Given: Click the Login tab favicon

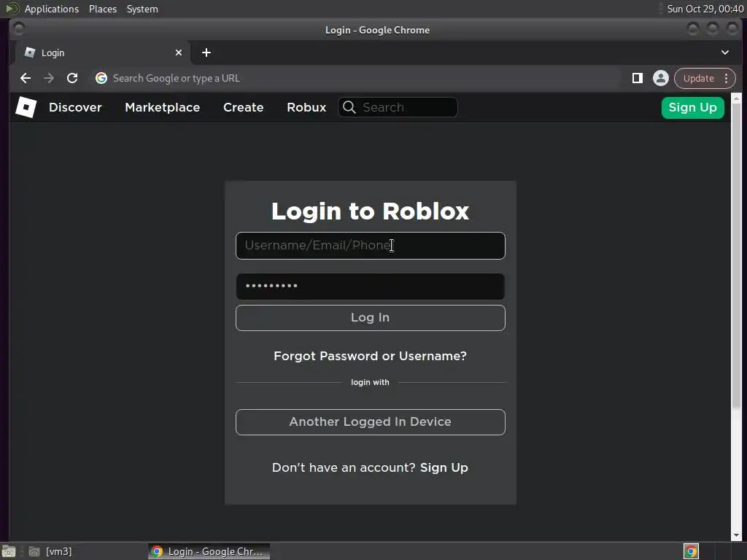Looking at the screenshot, I should pos(29,52).
